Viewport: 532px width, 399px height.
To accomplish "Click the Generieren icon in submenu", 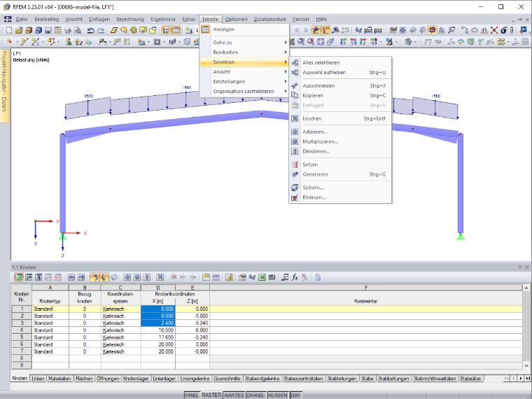I will click(x=295, y=174).
